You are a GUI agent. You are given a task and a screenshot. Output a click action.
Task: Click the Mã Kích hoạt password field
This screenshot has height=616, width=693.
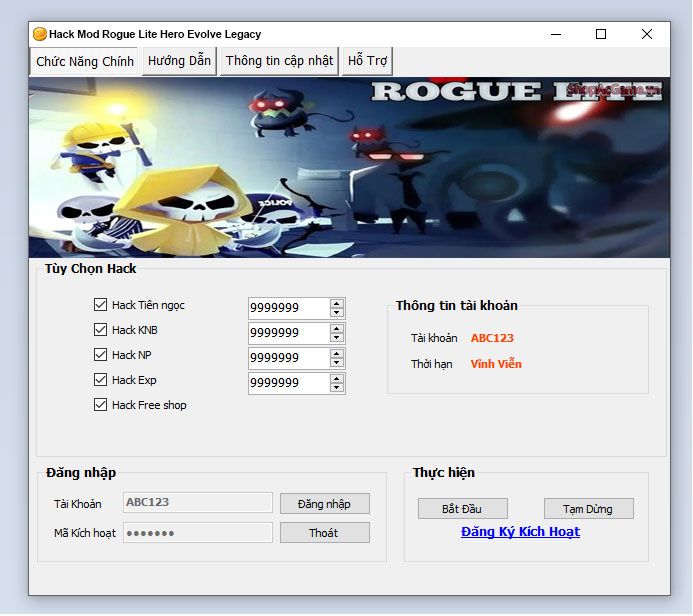pos(198,533)
